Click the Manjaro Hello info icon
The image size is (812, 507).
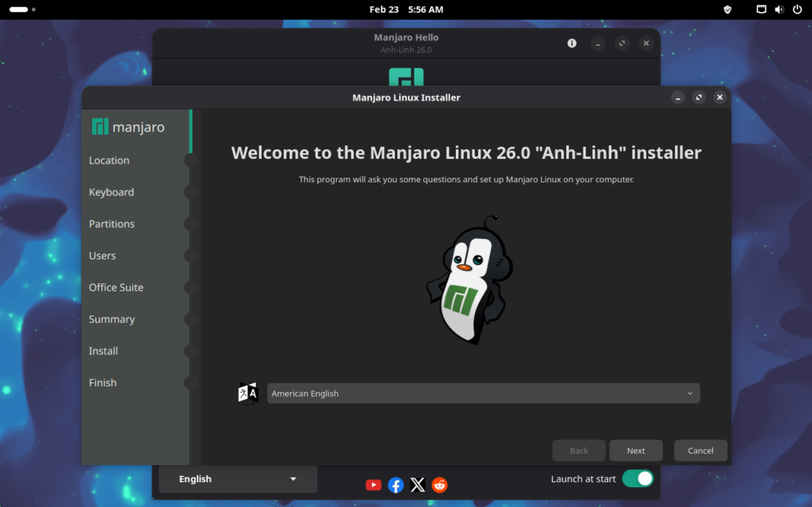tap(572, 44)
